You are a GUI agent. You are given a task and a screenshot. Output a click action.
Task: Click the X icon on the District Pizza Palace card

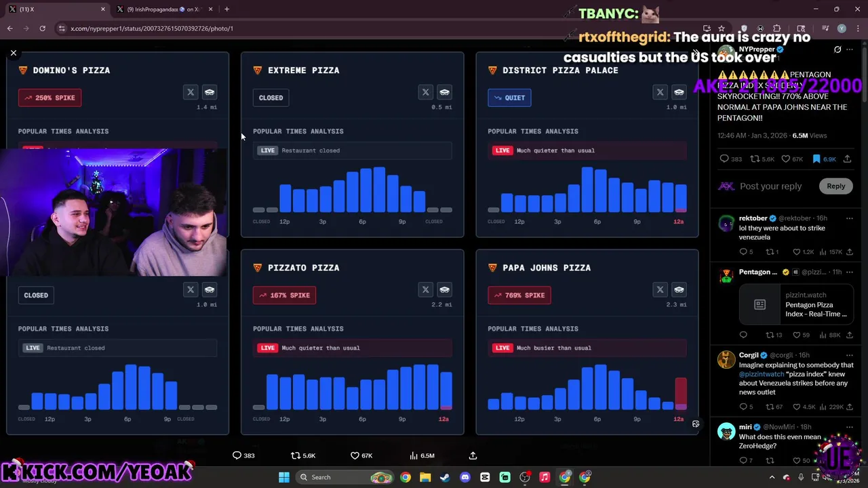click(x=660, y=92)
